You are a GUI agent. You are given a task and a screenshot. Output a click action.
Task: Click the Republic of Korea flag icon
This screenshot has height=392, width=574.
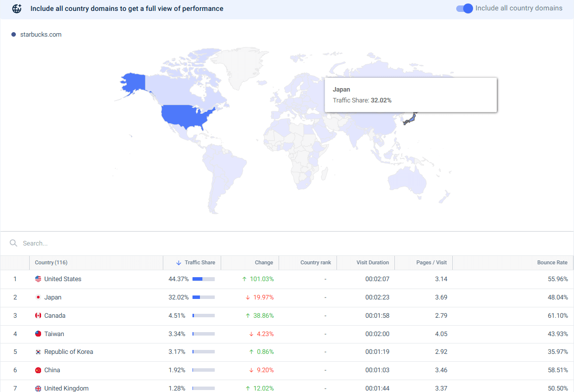38,352
